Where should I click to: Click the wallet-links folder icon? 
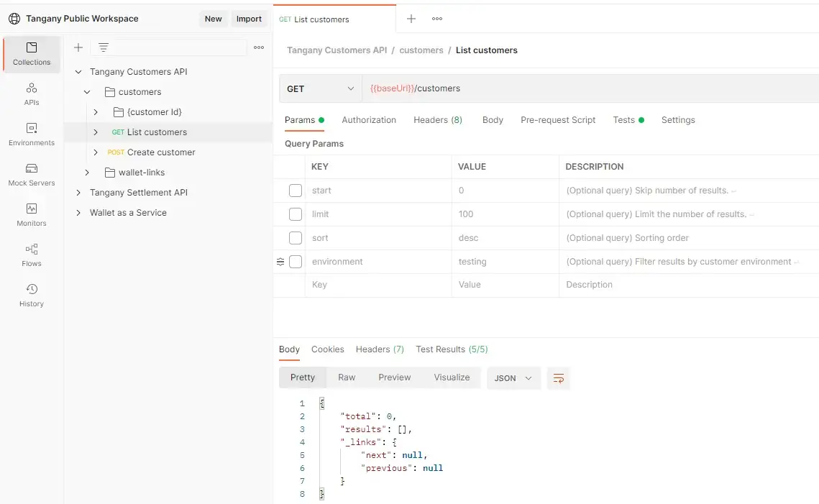(x=110, y=173)
